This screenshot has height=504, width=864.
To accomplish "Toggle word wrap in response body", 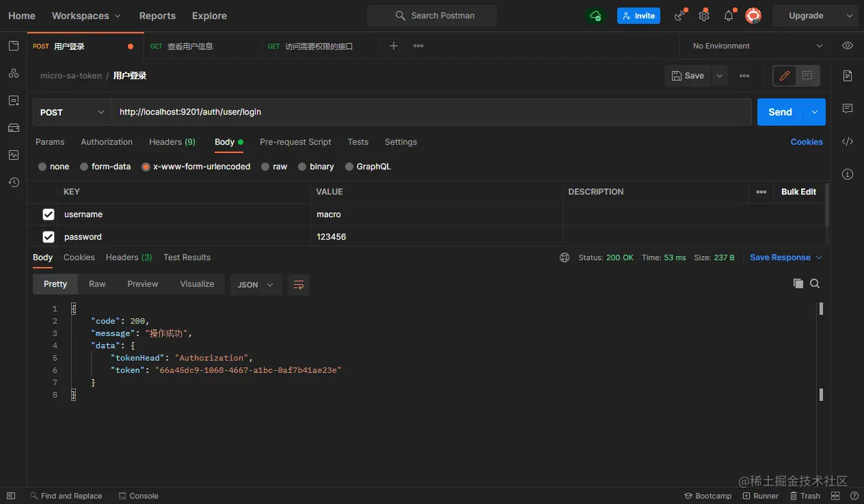I will 299,285.
